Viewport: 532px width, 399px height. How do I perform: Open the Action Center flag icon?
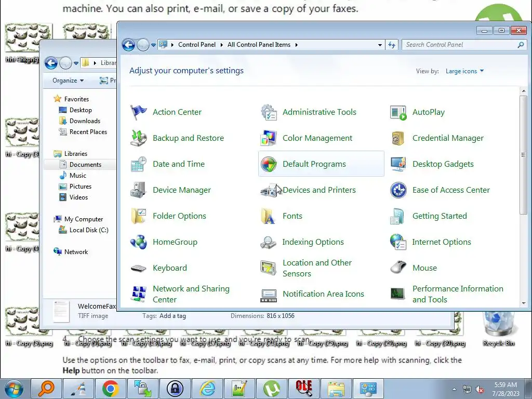[138, 112]
